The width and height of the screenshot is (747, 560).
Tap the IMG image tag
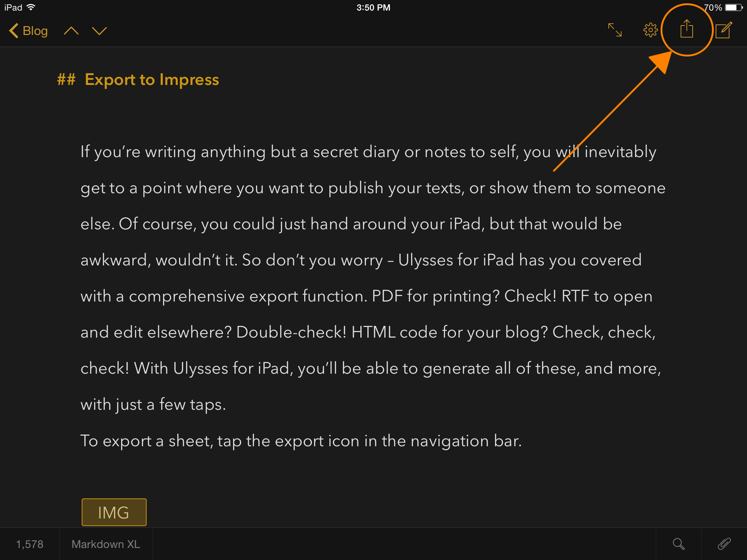click(114, 512)
